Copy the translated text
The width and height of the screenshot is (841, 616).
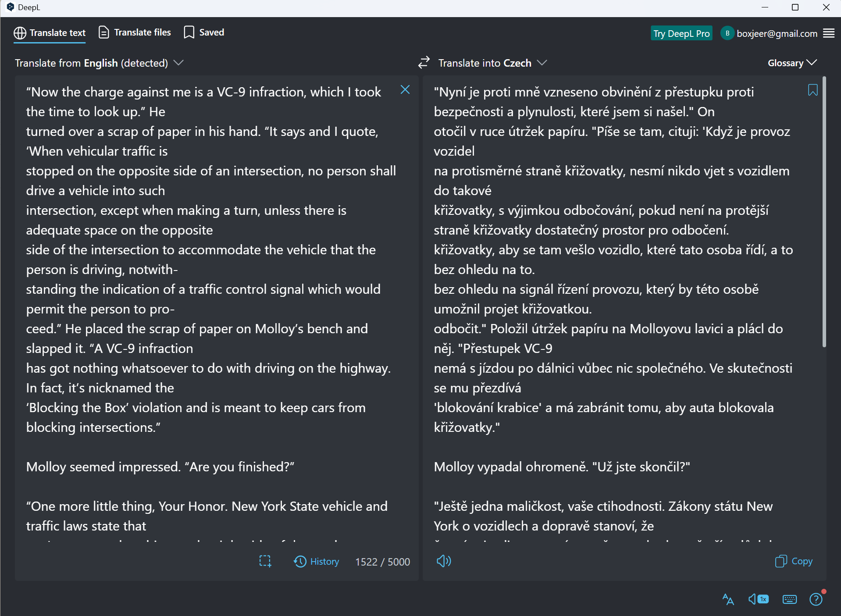(x=794, y=561)
